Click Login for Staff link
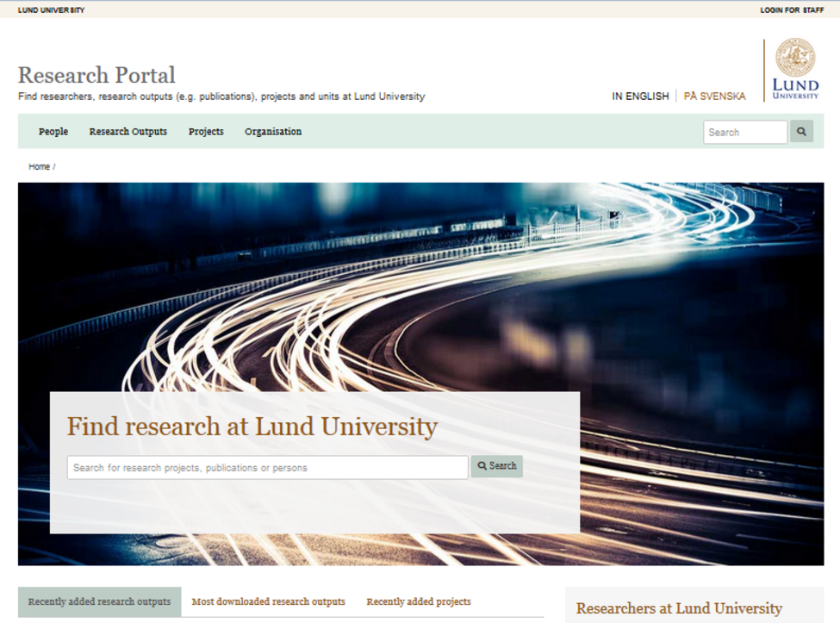840x623 pixels. (792, 10)
